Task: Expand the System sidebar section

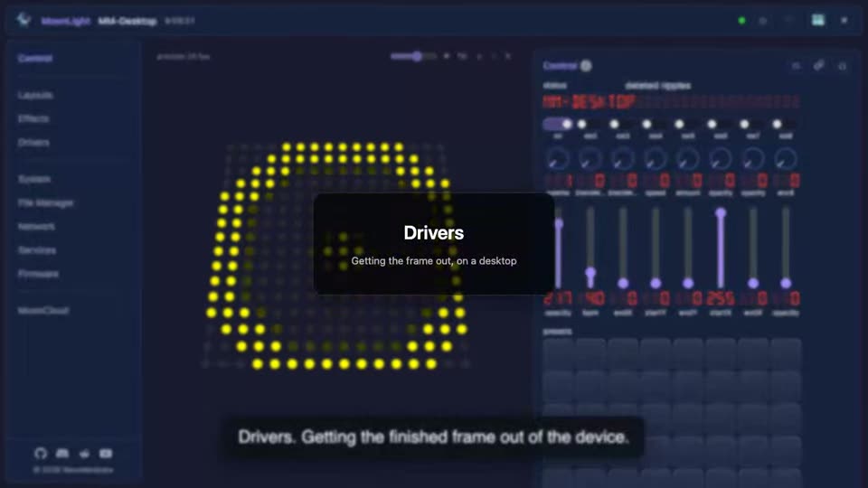Action: pos(34,179)
